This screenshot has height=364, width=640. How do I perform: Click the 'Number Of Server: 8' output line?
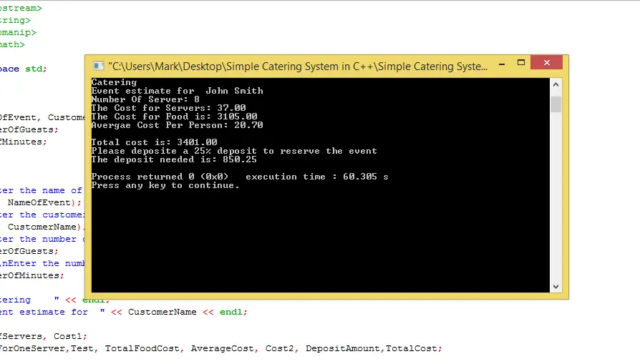145,99
